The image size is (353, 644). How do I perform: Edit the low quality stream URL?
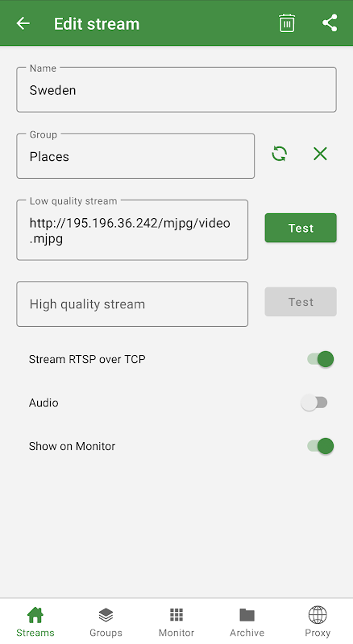(132, 230)
